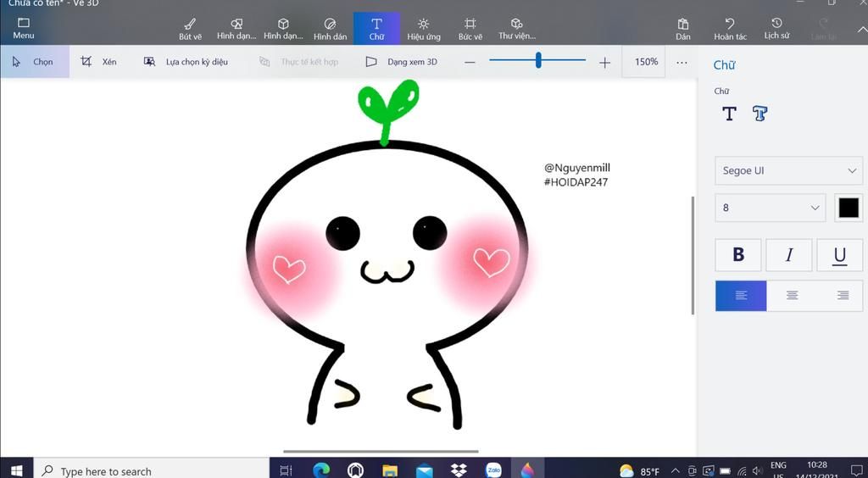Viewport: 868px width, 478px height.
Task: Open Thư viện 3D library tab
Action: coord(516,29)
